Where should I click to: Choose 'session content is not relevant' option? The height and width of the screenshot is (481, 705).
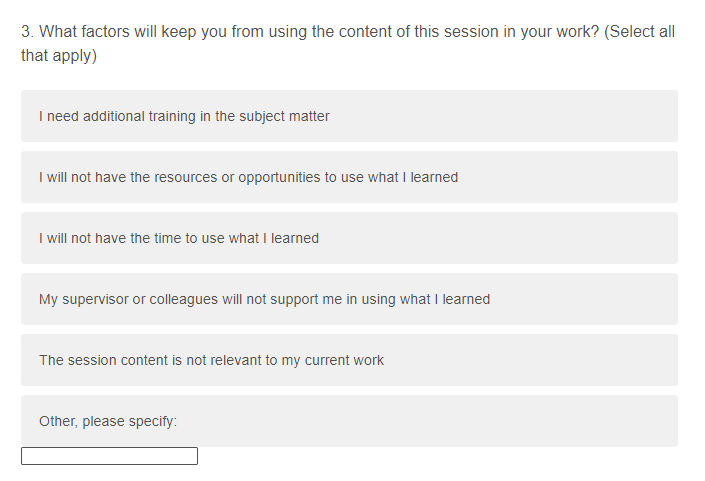point(349,360)
